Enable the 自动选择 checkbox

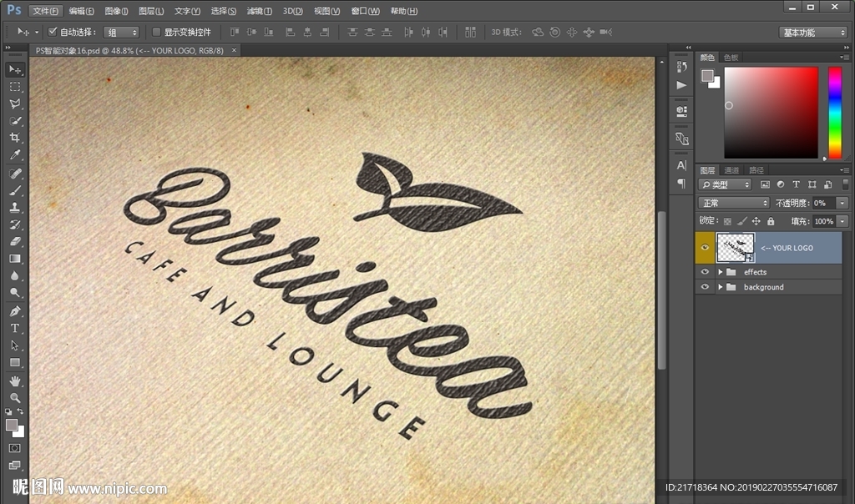click(53, 32)
